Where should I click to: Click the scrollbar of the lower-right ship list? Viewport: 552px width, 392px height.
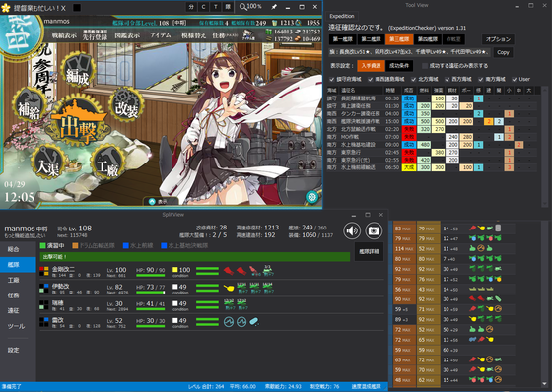(x=544, y=303)
